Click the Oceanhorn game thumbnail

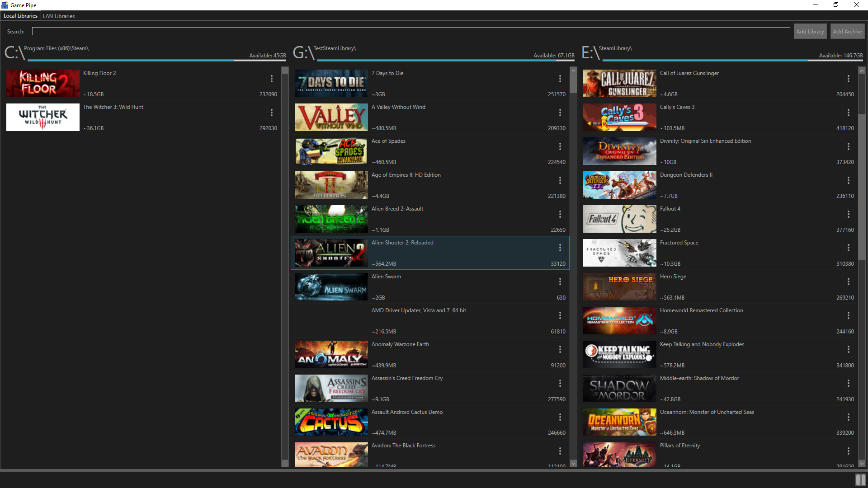click(620, 422)
